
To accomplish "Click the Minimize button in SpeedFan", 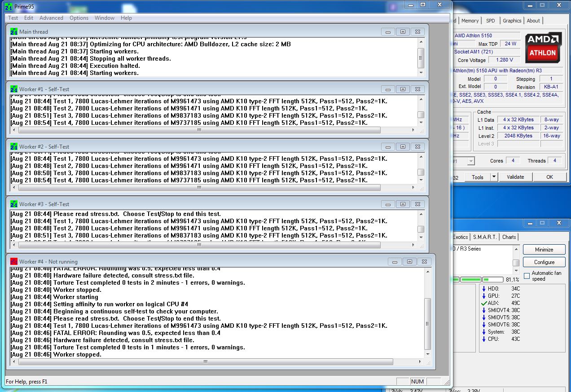I will click(544, 250).
